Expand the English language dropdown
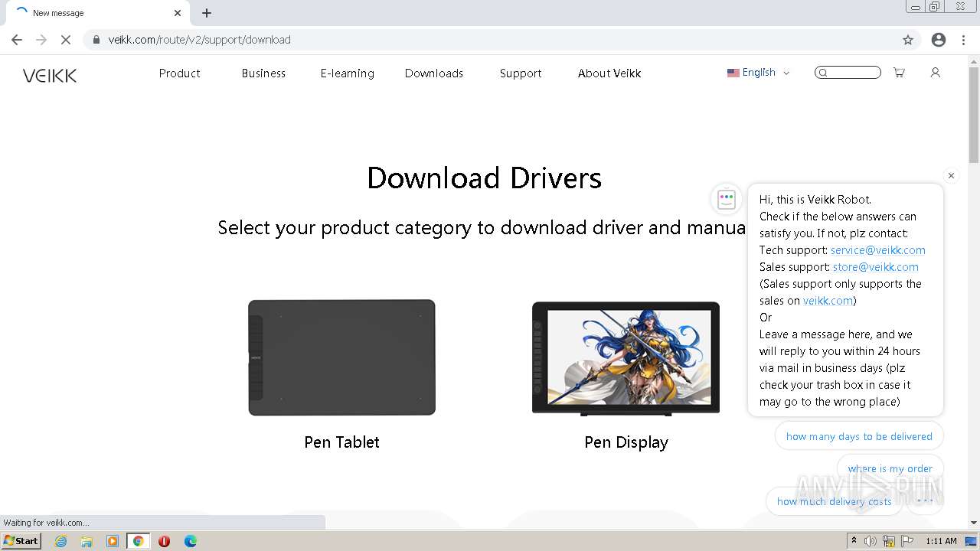The width and height of the screenshot is (980, 551). pyautogui.click(x=758, y=73)
